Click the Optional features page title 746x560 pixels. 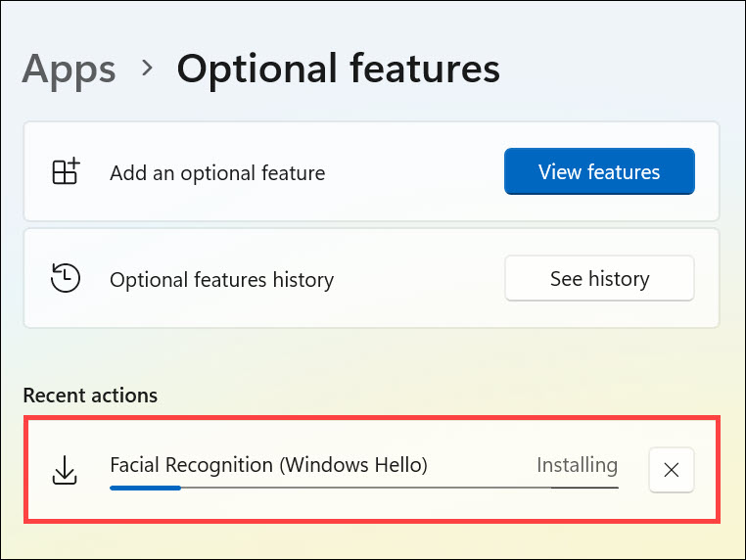(338, 69)
